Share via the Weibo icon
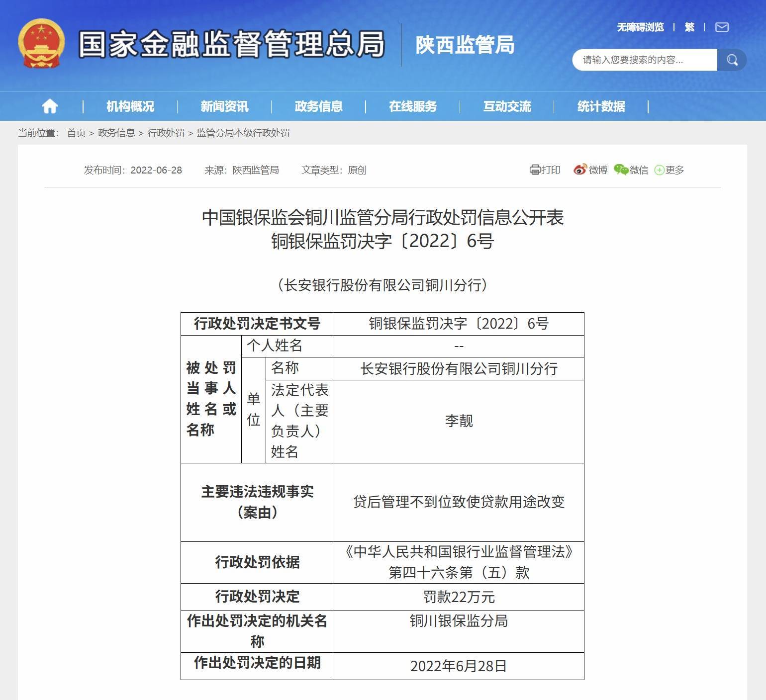Image resolution: width=766 pixels, height=700 pixels. (580, 170)
